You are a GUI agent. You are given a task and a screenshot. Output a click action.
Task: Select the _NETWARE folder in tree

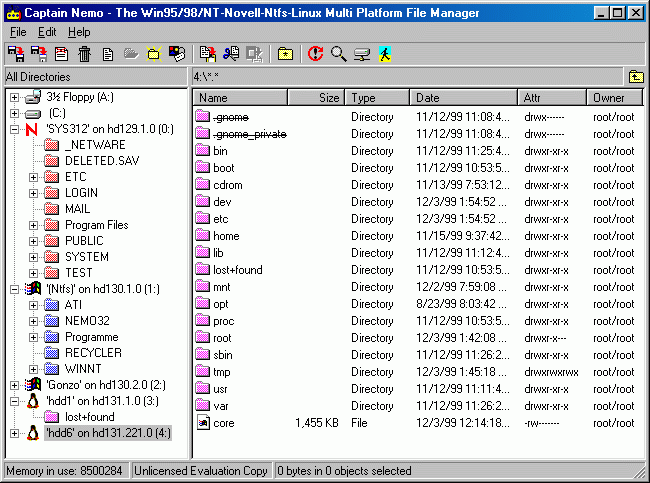pos(95,145)
